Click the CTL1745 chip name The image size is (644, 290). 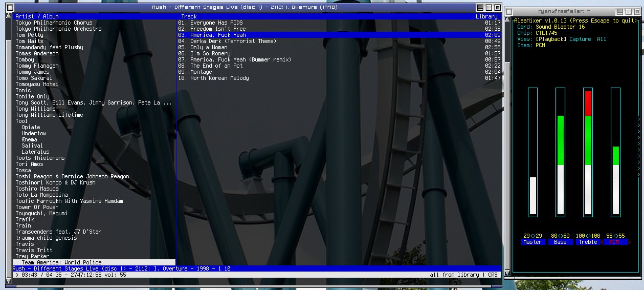(546, 33)
